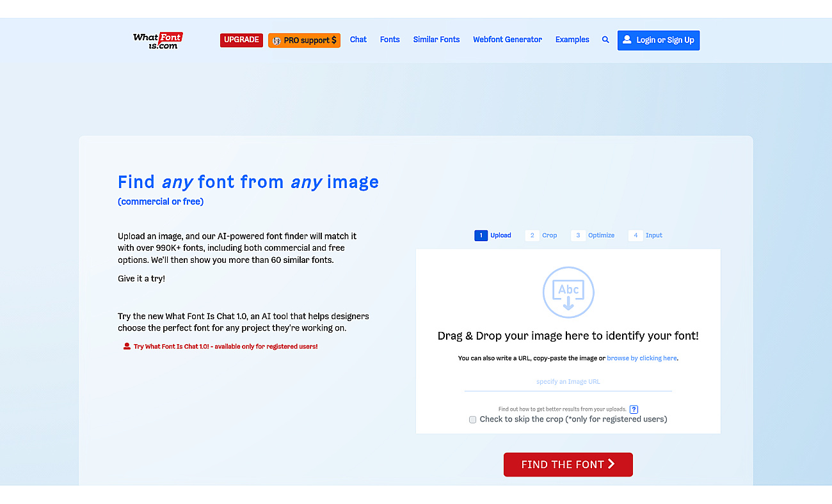Open the Chat menu item
The width and height of the screenshot is (832, 504).
(358, 40)
